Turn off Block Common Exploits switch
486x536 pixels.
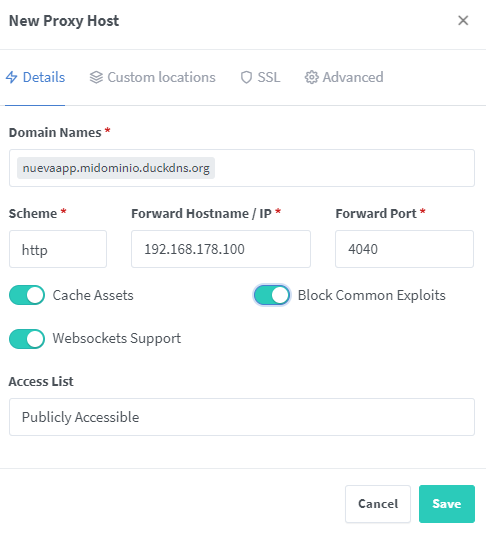click(272, 295)
